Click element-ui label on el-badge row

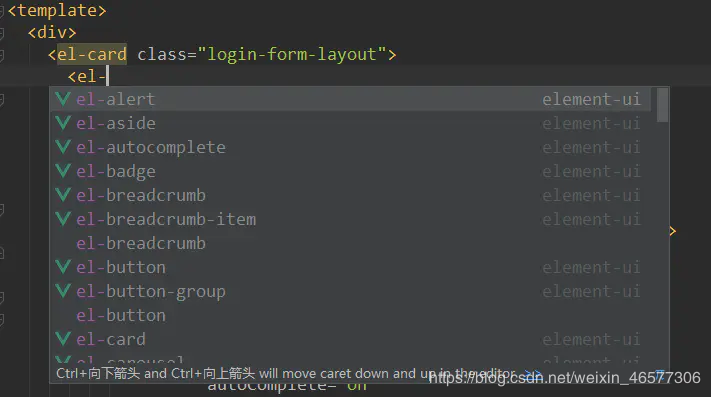591,171
